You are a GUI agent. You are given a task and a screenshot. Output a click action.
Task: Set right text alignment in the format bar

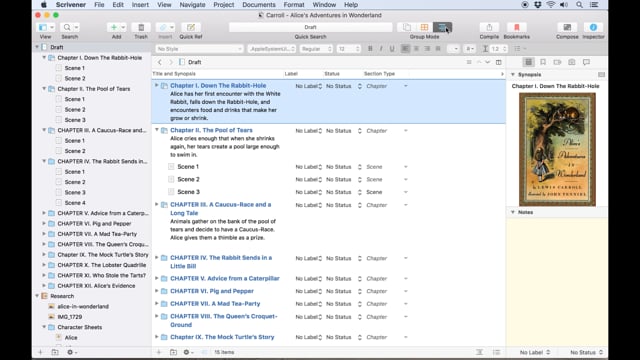point(427,49)
